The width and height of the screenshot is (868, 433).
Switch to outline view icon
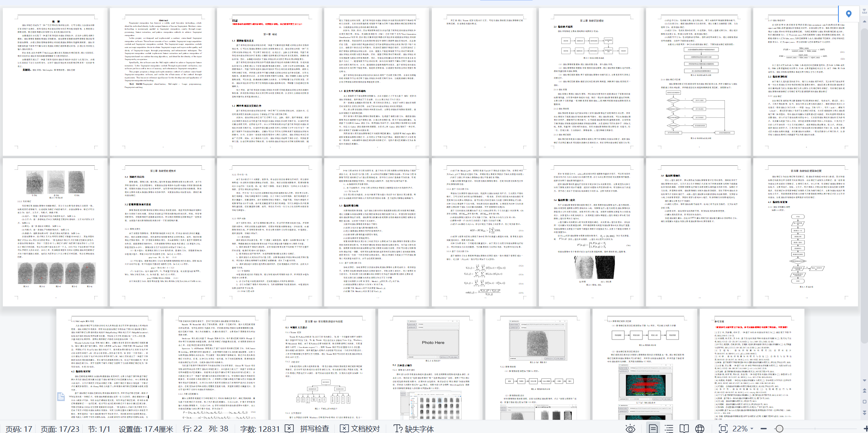[669, 429]
